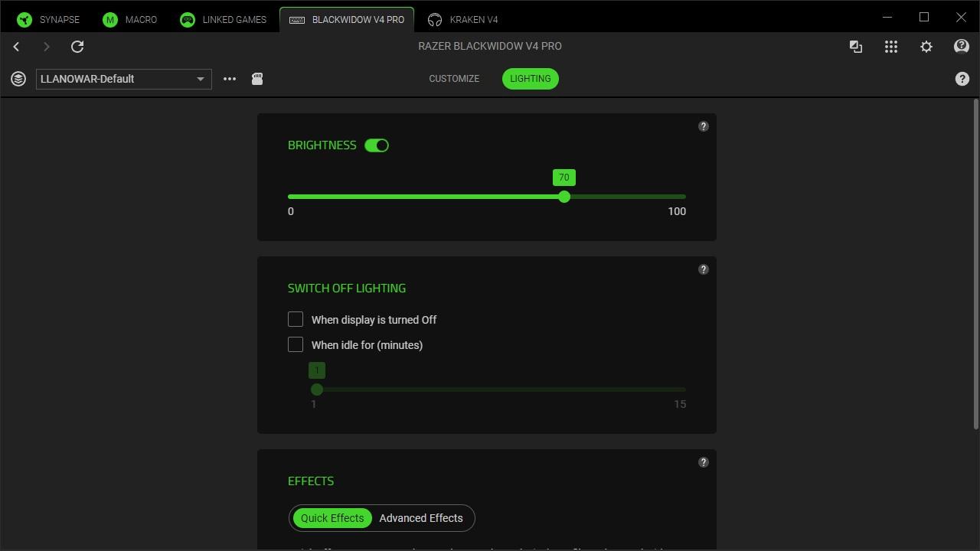Open the Customize tab
980x551 pixels.
point(454,79)
